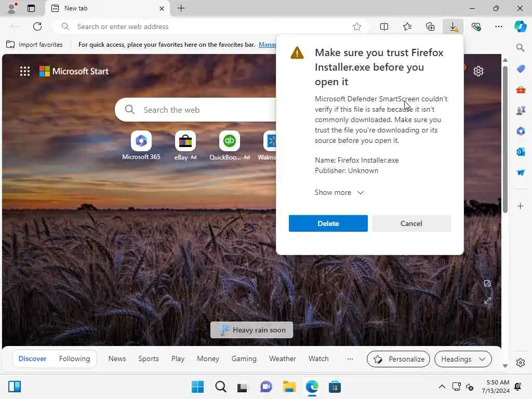This screenshot has height=399, width=532.
Task: Open sidebar settings gear at bottom
Action: pyautogui.click(x=521, y=363)
